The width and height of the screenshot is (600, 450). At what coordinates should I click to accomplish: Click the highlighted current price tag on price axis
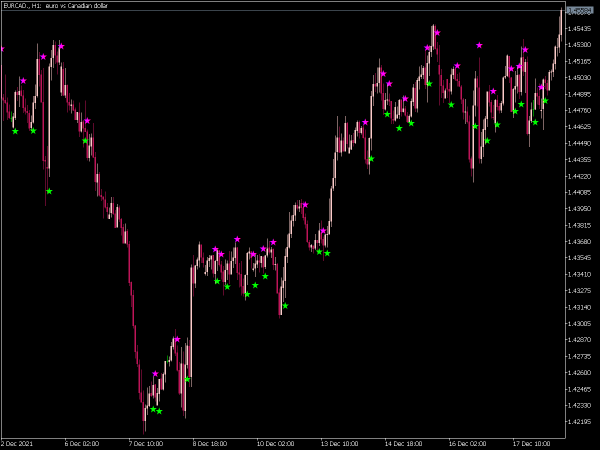pyautogui.click(x=580, y=11)
